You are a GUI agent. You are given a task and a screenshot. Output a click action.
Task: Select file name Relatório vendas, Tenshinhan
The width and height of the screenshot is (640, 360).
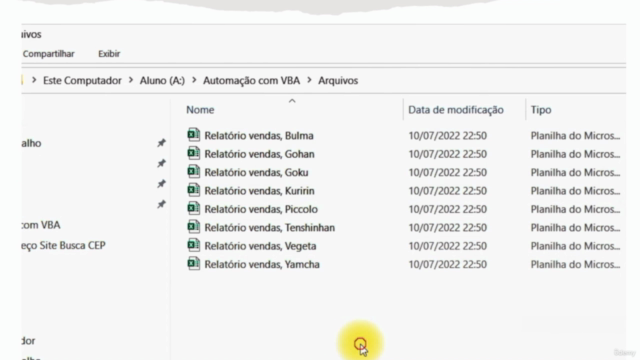tap(269, 227)
